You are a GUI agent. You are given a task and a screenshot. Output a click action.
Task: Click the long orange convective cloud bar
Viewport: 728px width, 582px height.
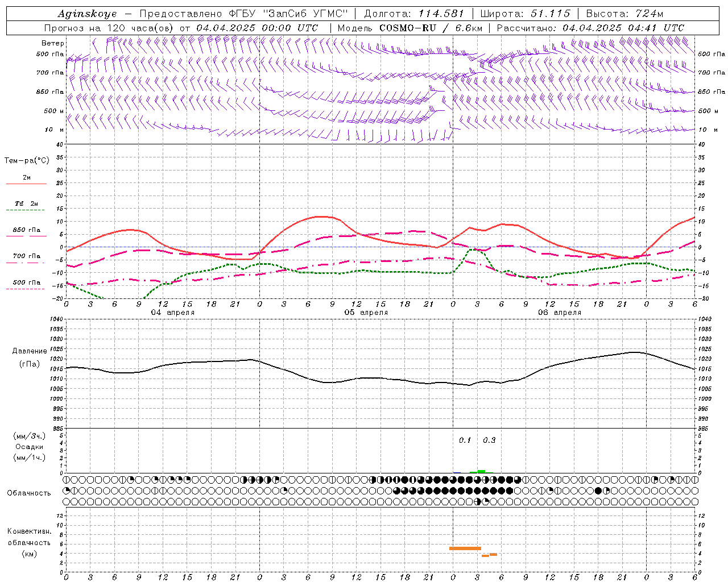[x=465, y=548]
